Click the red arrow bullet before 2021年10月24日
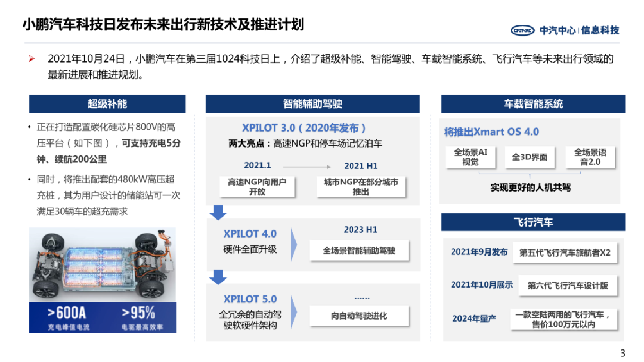644x362 pixels. coord(32,59)
